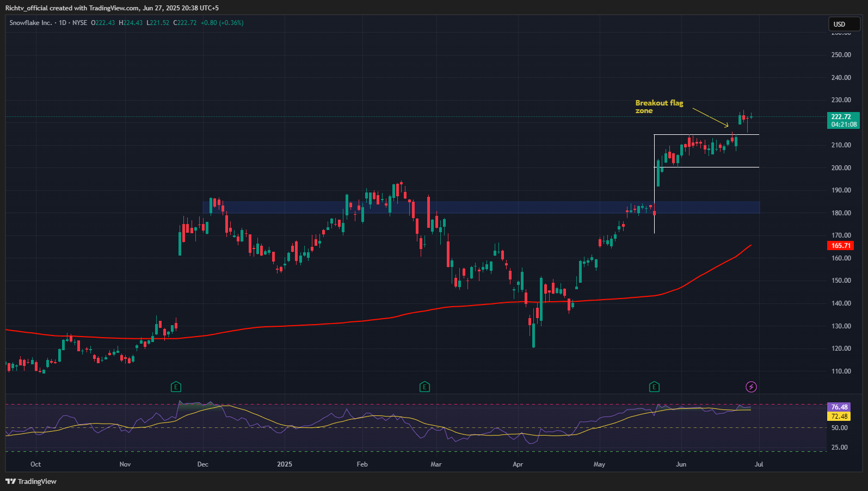This screenshot has width=868, height=491.
Task: Click the open price value O222.43
Action: [103, 23]
